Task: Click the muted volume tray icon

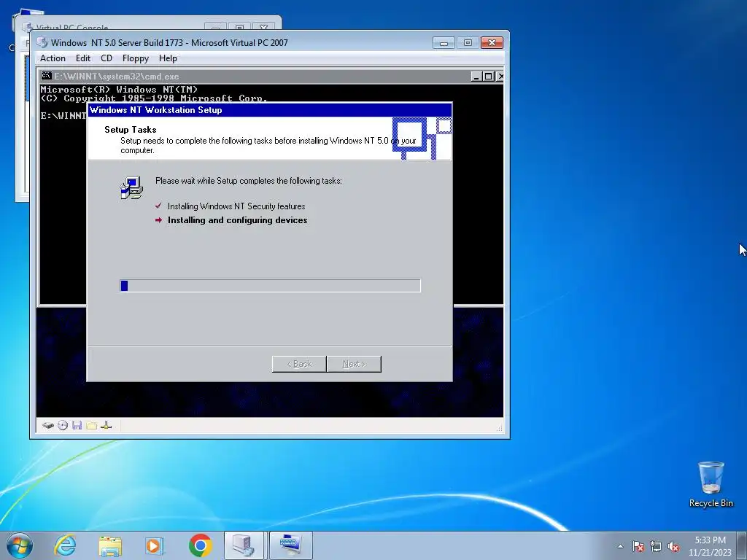Action: (673, 546)
